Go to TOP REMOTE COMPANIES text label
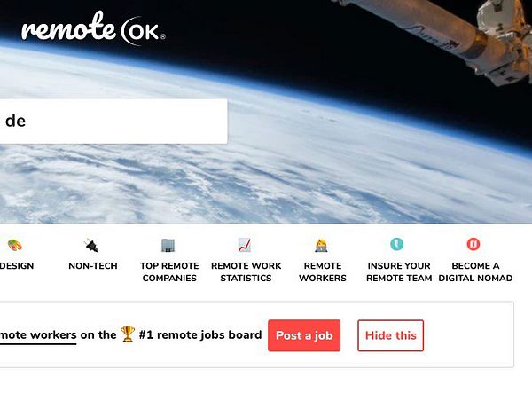Screen dimensions: 532x401 click(x=169, y=272)
